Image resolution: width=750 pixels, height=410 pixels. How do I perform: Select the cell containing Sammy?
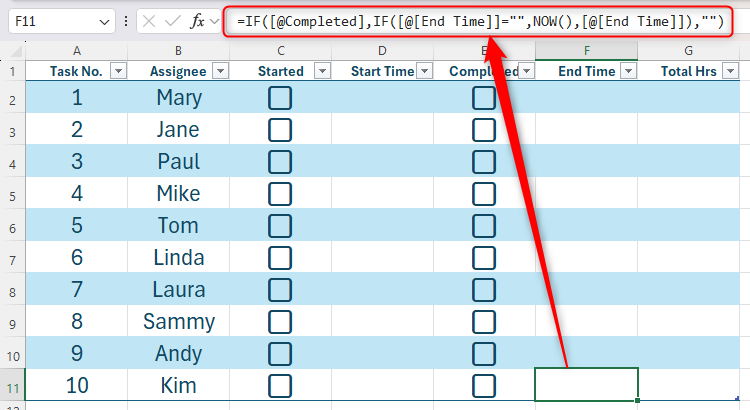click(178, 322)
